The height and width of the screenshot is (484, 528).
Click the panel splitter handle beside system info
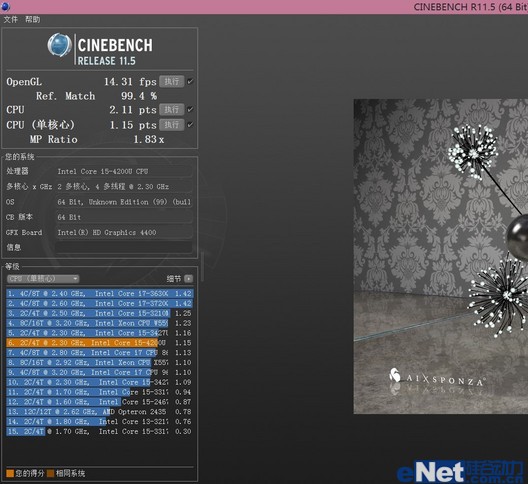202,266
